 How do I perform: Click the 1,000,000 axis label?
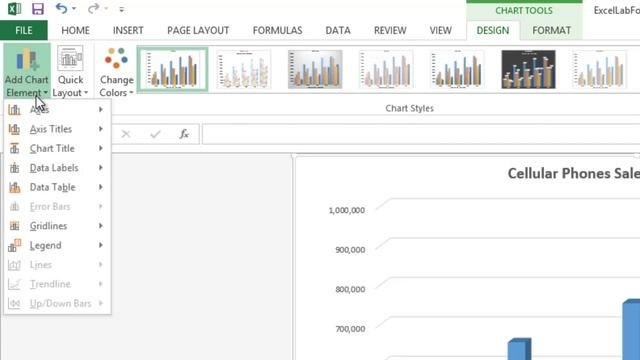pyautogui.click(x=347, y=210)
